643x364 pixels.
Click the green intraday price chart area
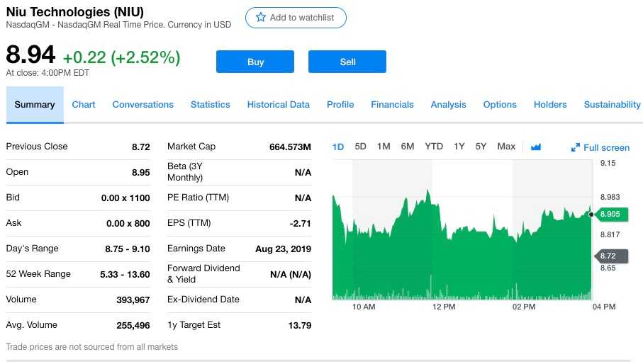pos(462,246)
